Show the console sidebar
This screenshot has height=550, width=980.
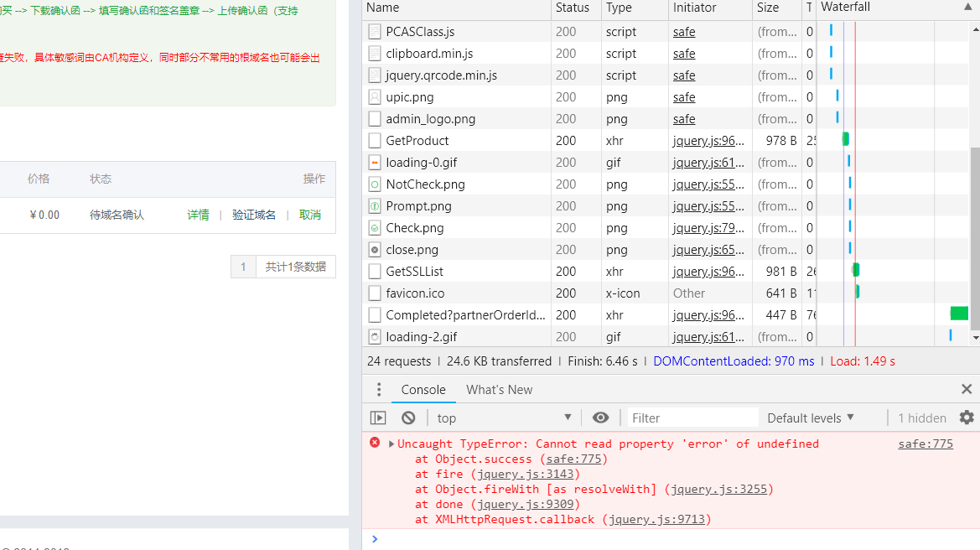pyautogui.click(x=378, y=418)
